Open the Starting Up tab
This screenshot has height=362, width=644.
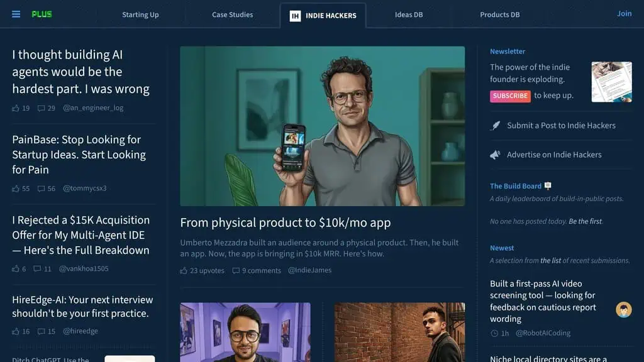pyautogui.click(x=140, y=15)
